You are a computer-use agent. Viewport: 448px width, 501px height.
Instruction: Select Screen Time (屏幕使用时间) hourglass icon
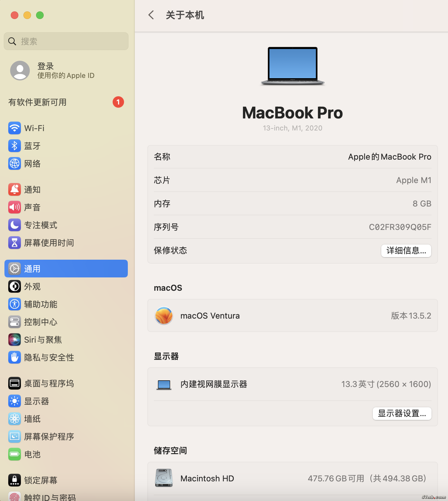(x=15, y=243)
